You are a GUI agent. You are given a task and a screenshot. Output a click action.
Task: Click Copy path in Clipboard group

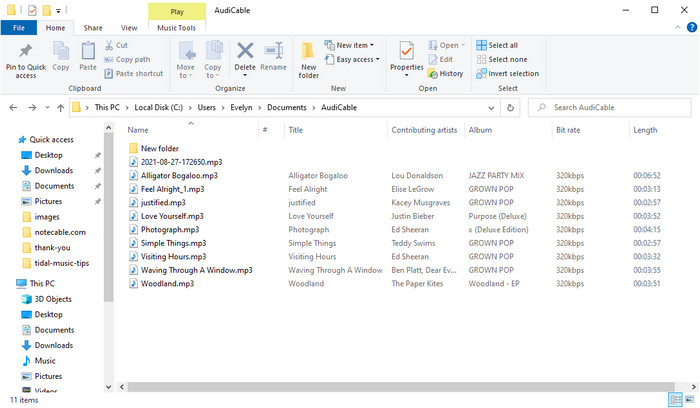(127, 59)
